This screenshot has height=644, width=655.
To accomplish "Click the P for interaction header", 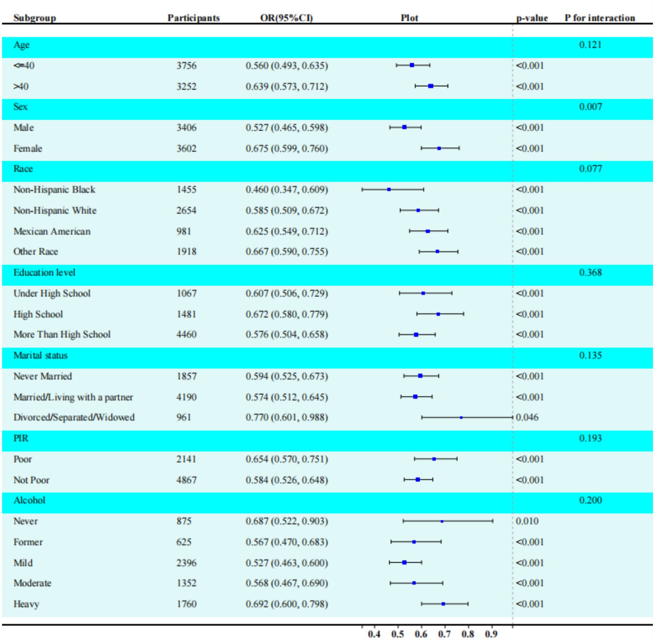I will (600, 18).
